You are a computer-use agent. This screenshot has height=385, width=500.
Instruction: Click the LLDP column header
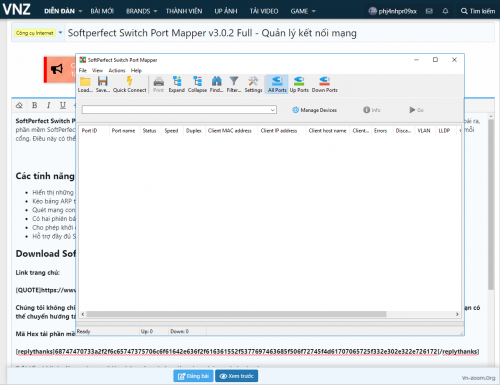[x=446, y=131]
